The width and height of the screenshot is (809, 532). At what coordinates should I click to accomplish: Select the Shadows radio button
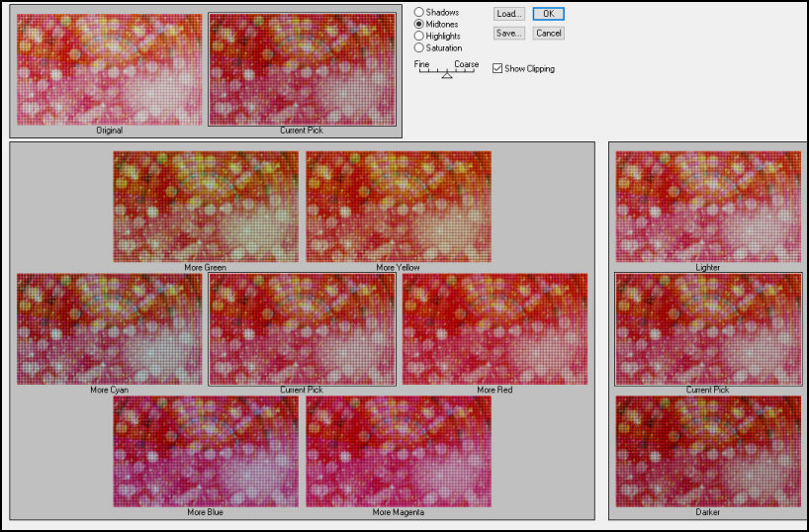coord(419,12)
